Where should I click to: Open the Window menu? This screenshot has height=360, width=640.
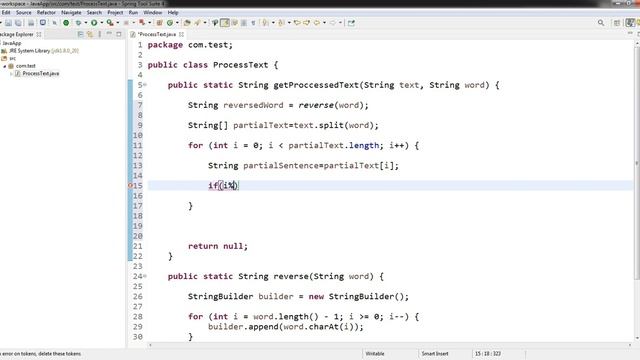[153, 13]
